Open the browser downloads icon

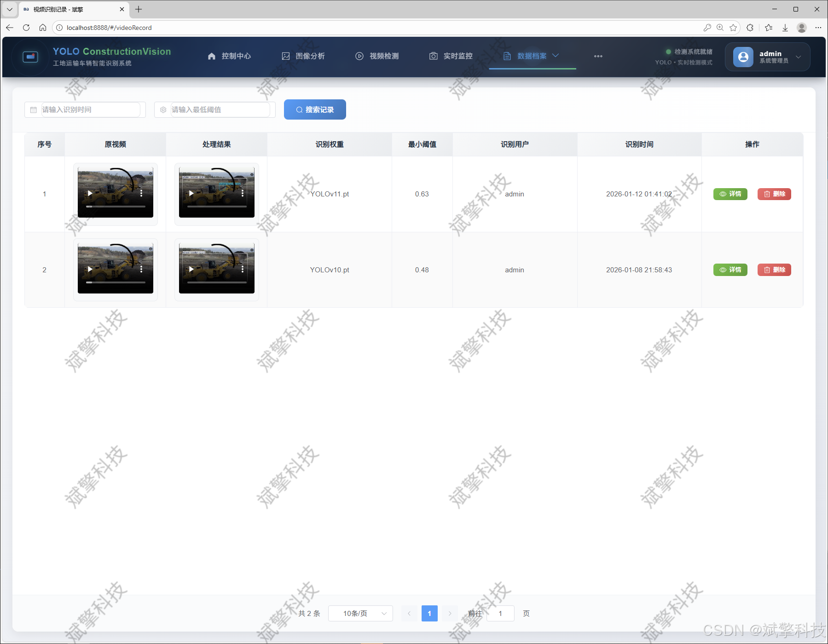point(785,28)
